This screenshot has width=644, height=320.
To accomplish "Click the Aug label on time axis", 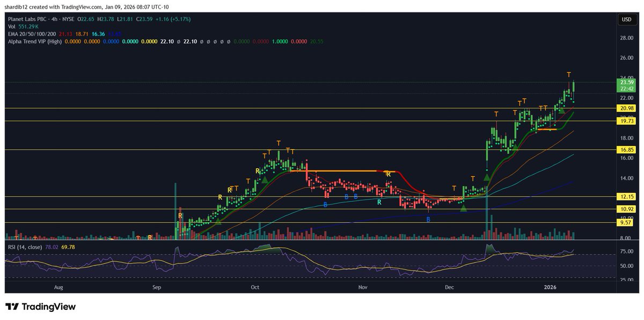I will (59, 287).
